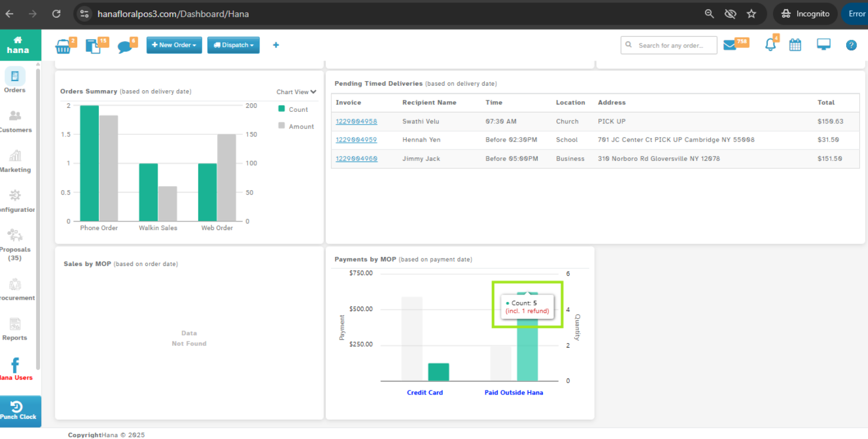The height and width of the screenshot is (439, 868).
Task: Open the chat messages icon
Action: coord(125,47)
